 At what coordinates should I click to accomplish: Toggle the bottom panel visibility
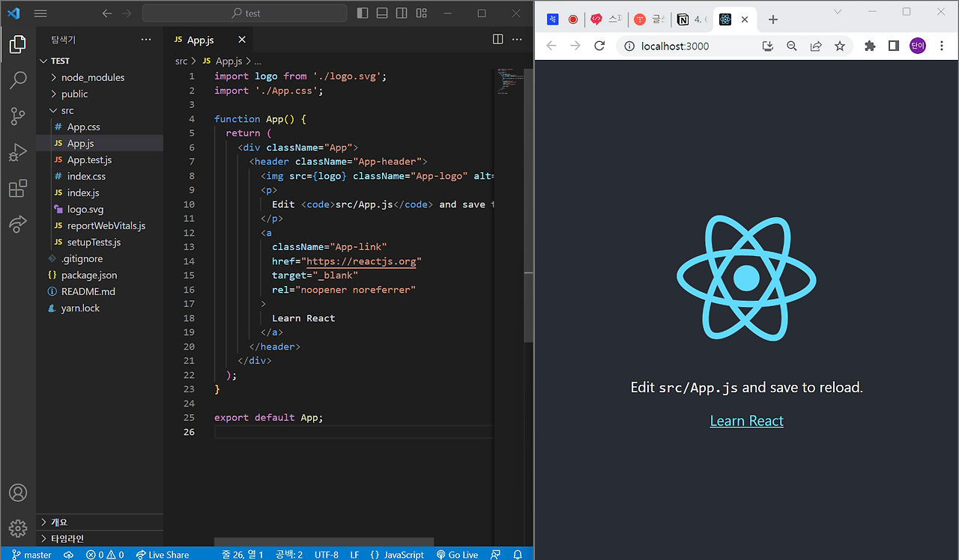[x=381, y=13]
